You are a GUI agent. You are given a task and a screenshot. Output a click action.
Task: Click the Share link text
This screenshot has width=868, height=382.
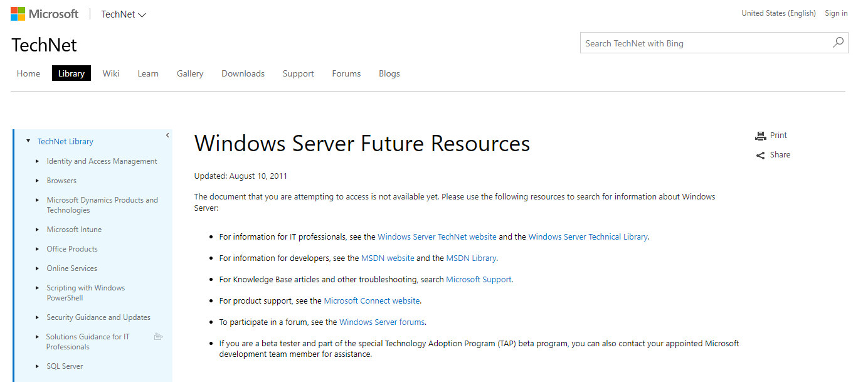(780, 155)
